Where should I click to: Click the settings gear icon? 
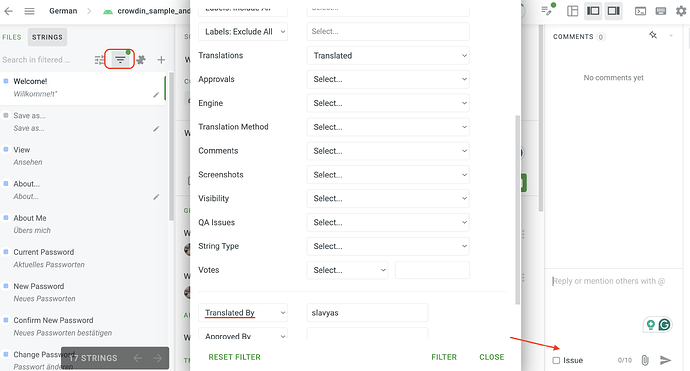[681, 11]
